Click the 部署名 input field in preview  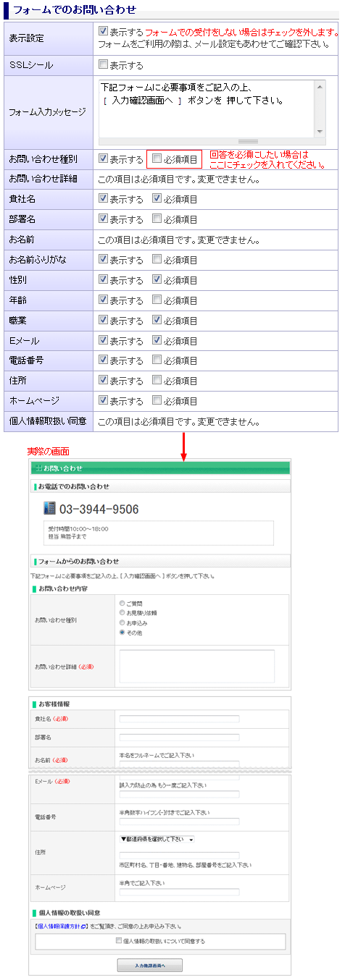click(x=179, y=738)
